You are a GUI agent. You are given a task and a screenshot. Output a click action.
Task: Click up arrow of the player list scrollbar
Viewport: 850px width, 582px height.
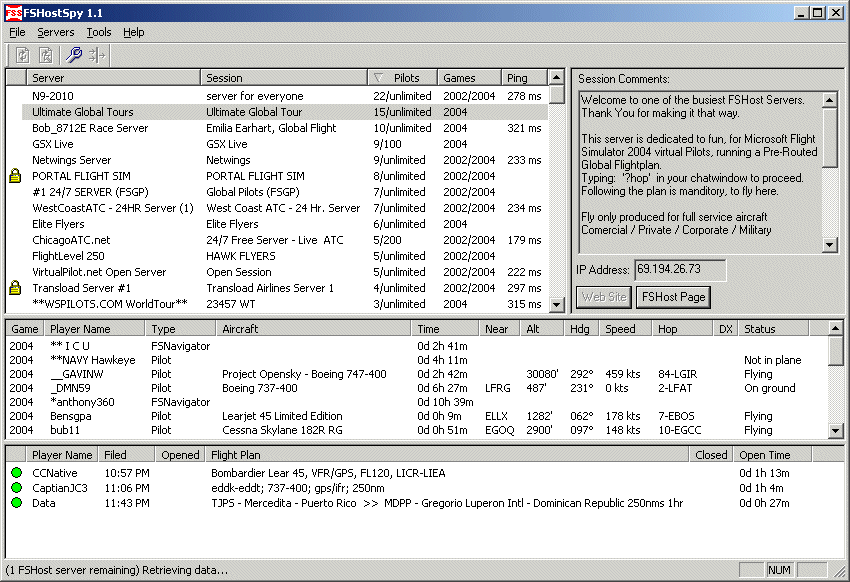tap(835, 328)
